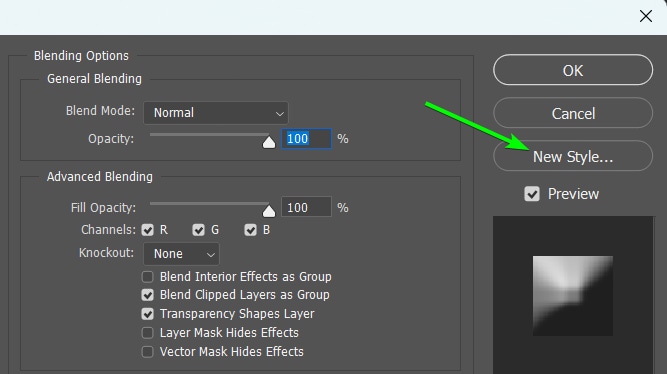667x374 pixels.
Task: Click the Fill Opacity slider handle
Action: [269, 211]
